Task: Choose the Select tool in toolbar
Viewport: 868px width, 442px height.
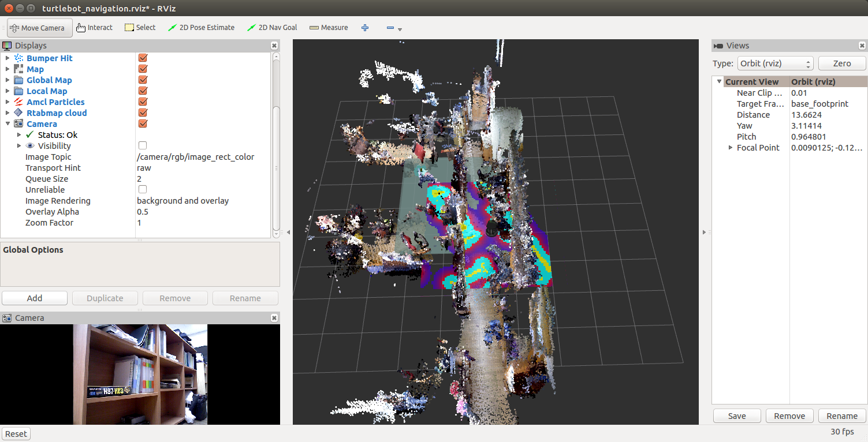Action: [x=140, y=28]
